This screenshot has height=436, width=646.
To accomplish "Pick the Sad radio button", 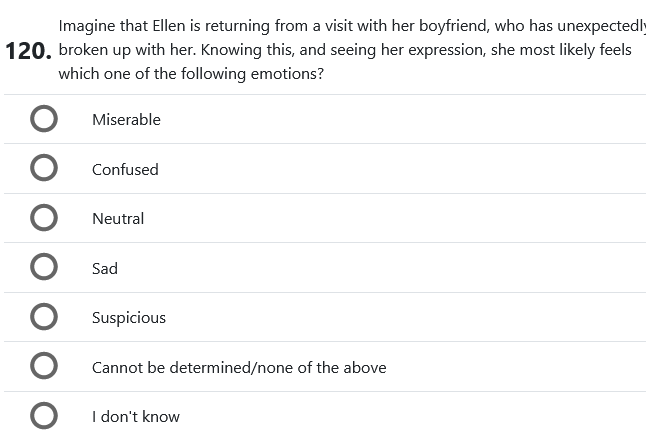I will pyautogui.click(x=43, y=268).
